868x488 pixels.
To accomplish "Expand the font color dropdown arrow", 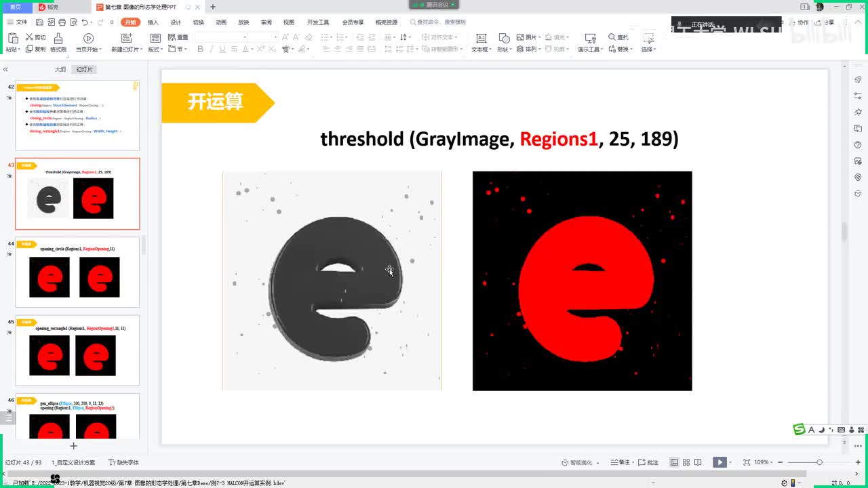I will pos(252,49).
